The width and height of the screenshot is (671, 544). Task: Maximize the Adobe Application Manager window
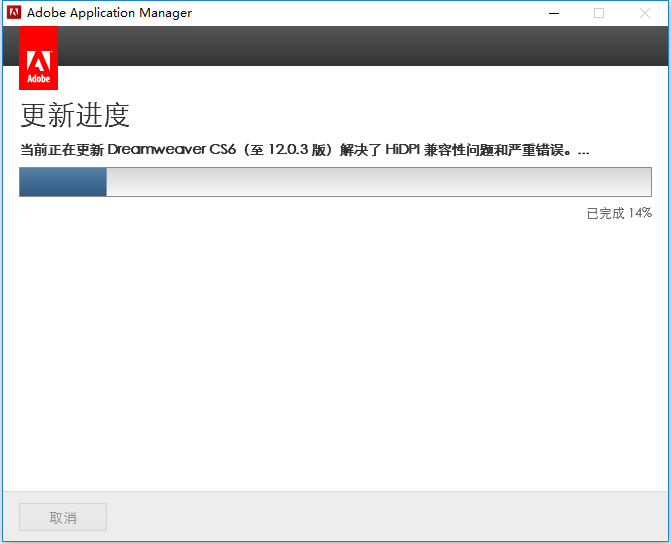click(599, 13)
